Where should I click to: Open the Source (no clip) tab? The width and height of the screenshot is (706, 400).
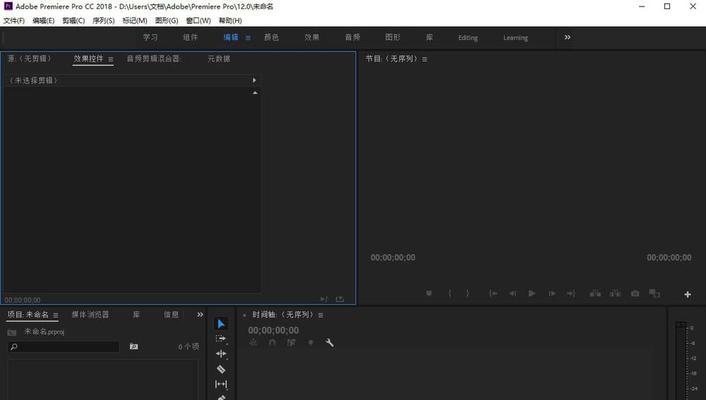30,59
